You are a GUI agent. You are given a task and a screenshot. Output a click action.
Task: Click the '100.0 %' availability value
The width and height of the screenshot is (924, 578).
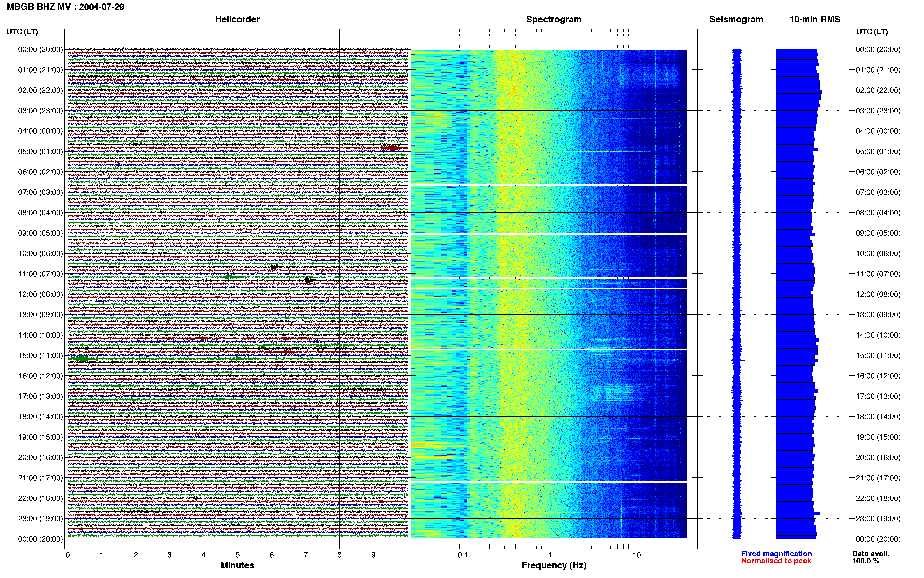[x=865, y=561]
